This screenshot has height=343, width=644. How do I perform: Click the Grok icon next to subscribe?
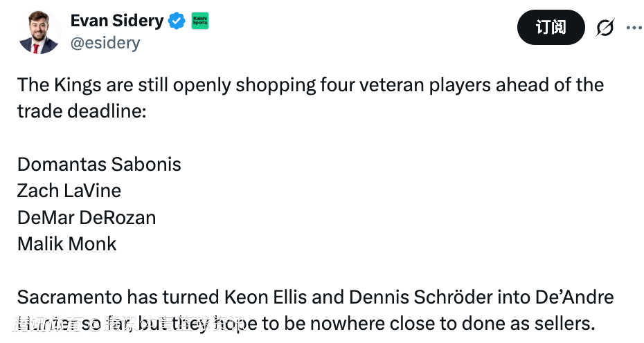(x=605, y=28)
